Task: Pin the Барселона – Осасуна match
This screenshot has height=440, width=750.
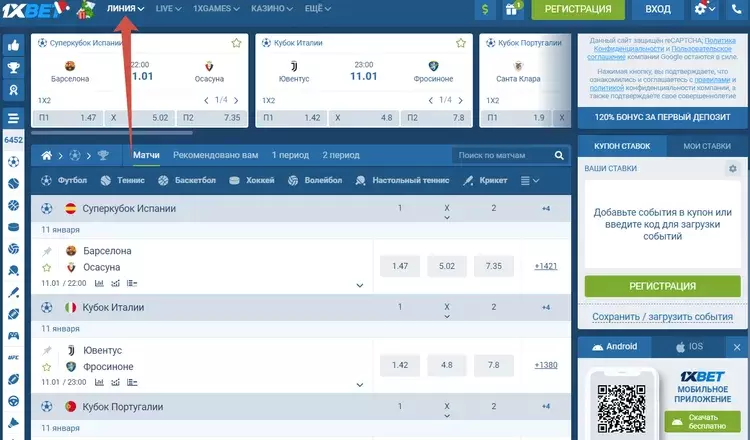Action: pyautogui.click(x=46, y=252)
